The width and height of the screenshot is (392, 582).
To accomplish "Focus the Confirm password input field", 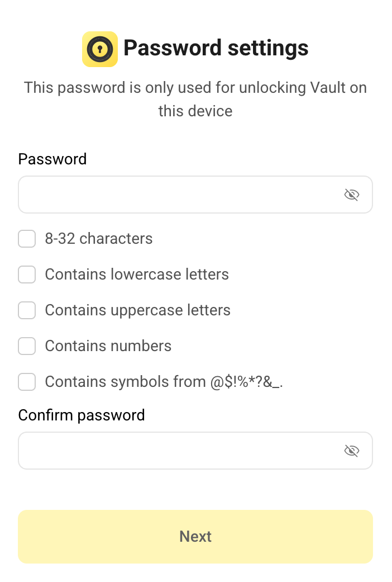I will (x=179, y=451).
